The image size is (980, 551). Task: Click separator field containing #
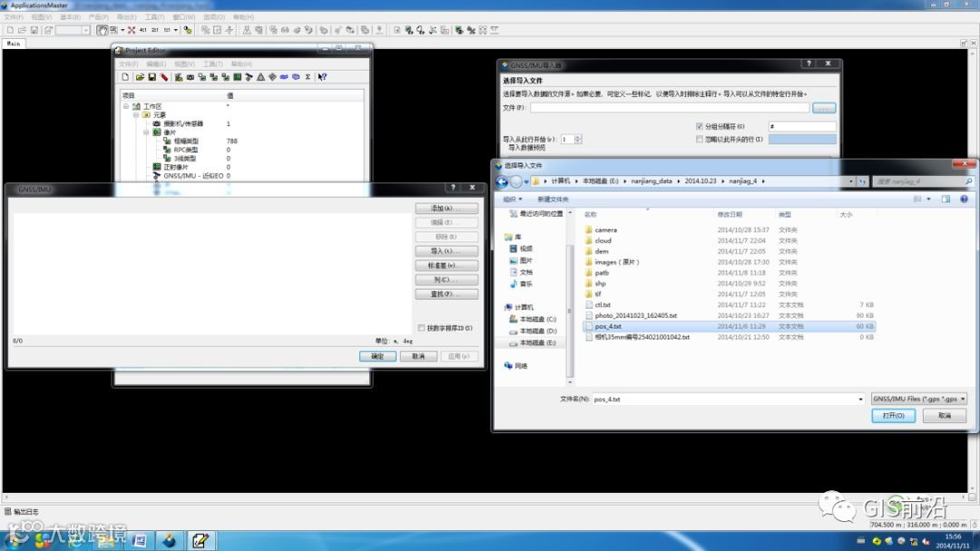[802, 126]
